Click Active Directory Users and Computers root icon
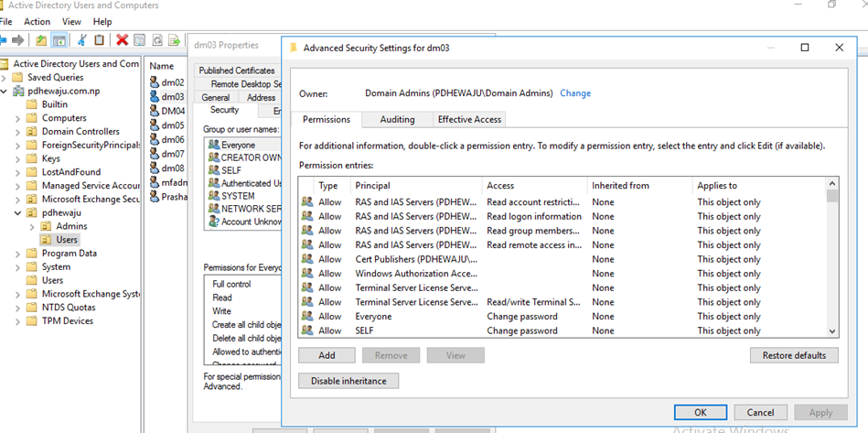The width and height of the screenshot is (868, 433). (5, 64)
